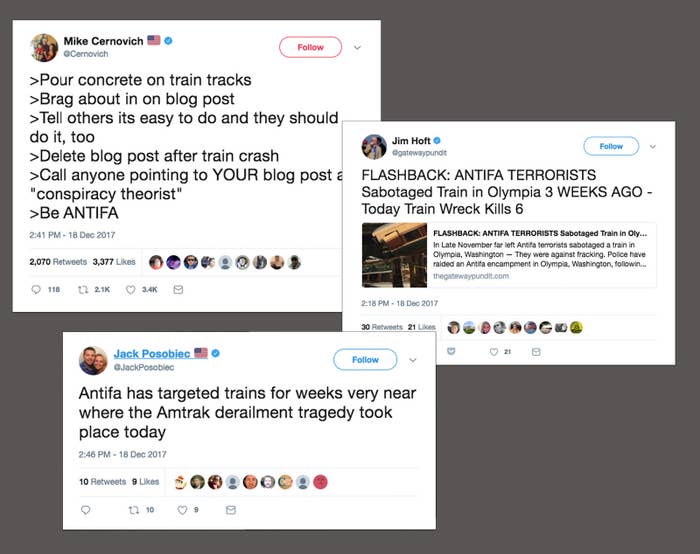Screen dimensions: 700x554
Task: Click the envelope icon on Jim Hoft's tweet
Action: [536, 352]
